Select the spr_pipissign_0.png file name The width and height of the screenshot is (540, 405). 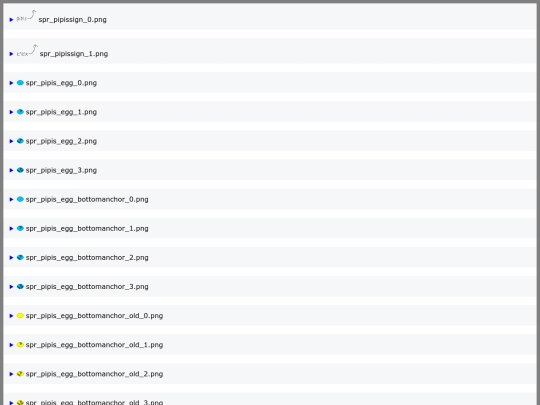pyautogui.click(x=72, y=20)
